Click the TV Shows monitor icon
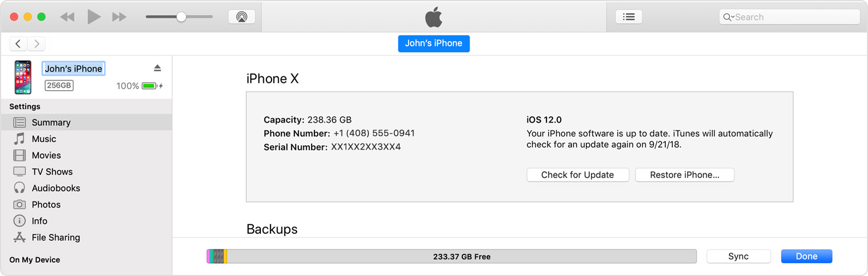The width and height of the screenshot is (868, 276). point(19,171)
